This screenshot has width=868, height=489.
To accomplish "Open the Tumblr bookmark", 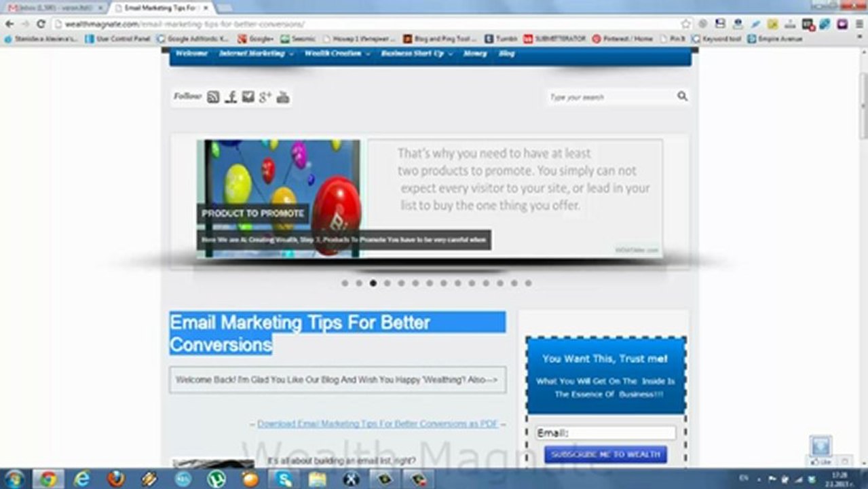I will click(x=501, y=39).
